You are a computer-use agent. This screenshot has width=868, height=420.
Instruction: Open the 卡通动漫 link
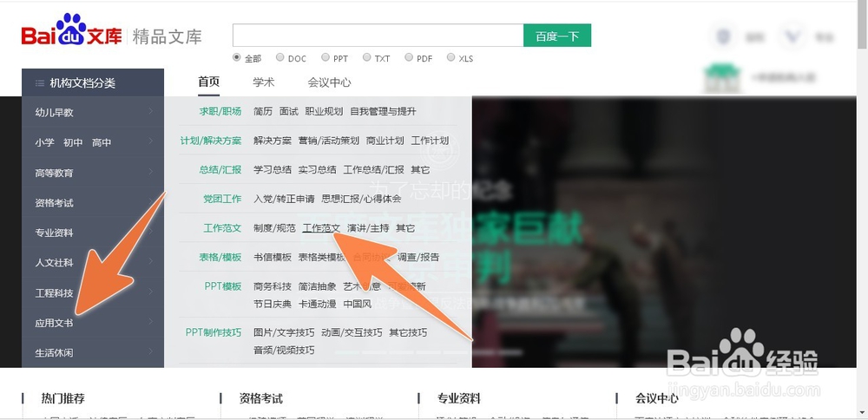click(x=317, y=304)
